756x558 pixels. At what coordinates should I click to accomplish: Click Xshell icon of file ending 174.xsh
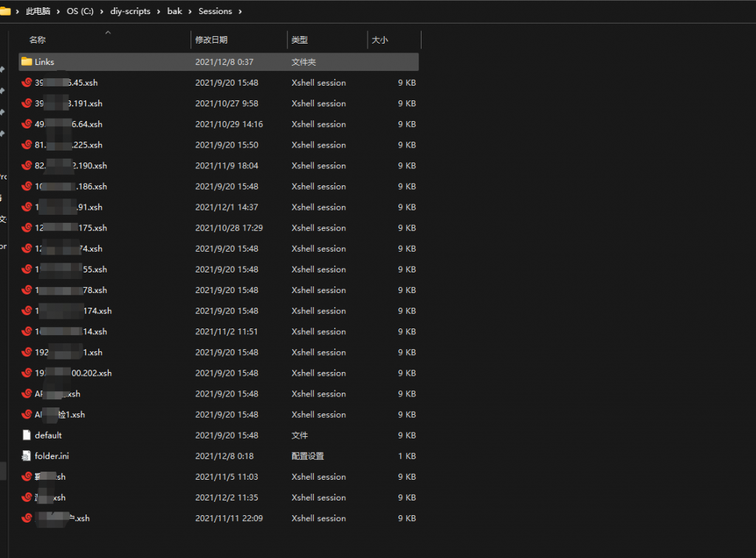coord(27,310)
